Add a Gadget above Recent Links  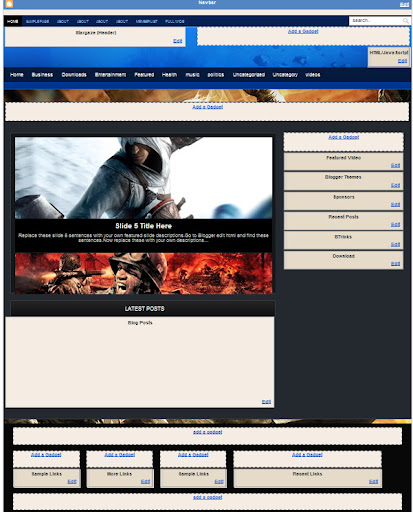coord(307,455)
